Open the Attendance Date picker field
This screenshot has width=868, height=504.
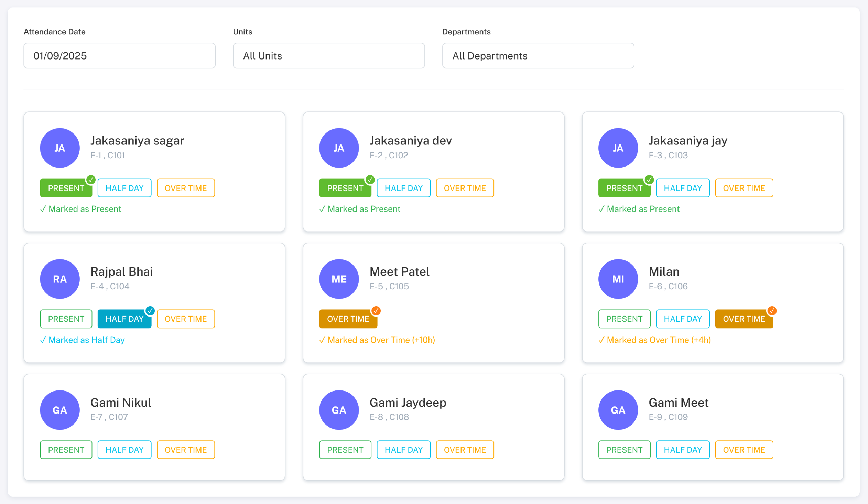pos(119,55)
